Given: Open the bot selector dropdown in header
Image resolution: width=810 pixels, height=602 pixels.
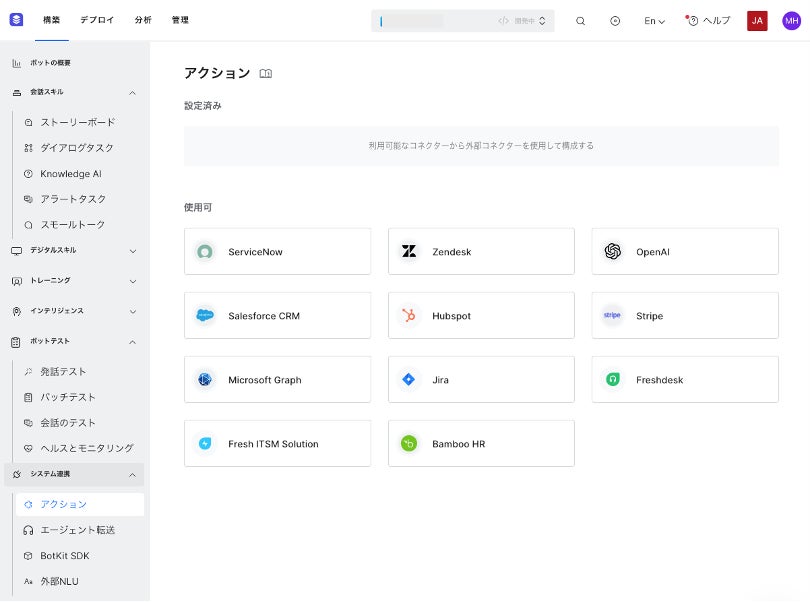Looking at the screenshot, I should click(x=462, y=21).
